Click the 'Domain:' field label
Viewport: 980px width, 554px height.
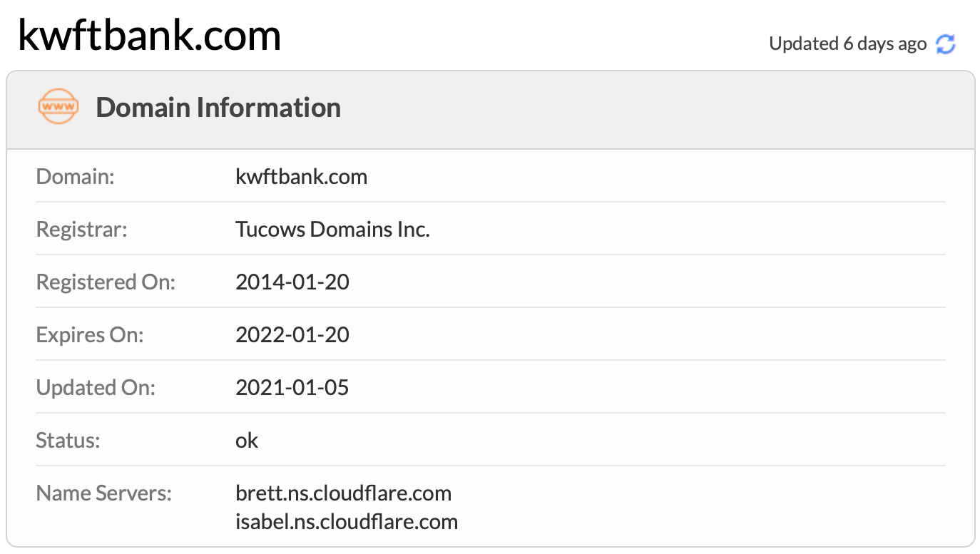pos(75,177)
